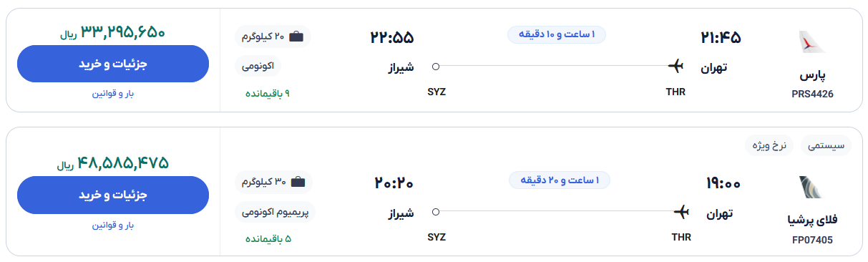The width and height of the screenshot is (868, 262).
Task: Click the suitcase icon beside 30 kilograms
Action: (x=298, y=182)
